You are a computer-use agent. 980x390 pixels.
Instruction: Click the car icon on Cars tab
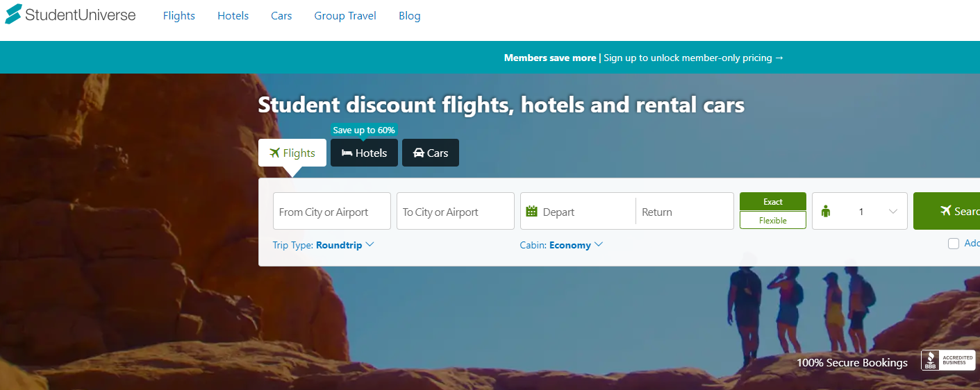(418, 153)
